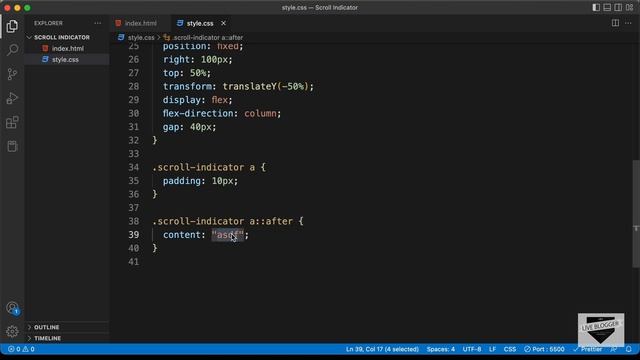This screenshot has height=360, width=640.
Task: Click Ln 39, Col 17 status entry
Action: tap(382, 349)
